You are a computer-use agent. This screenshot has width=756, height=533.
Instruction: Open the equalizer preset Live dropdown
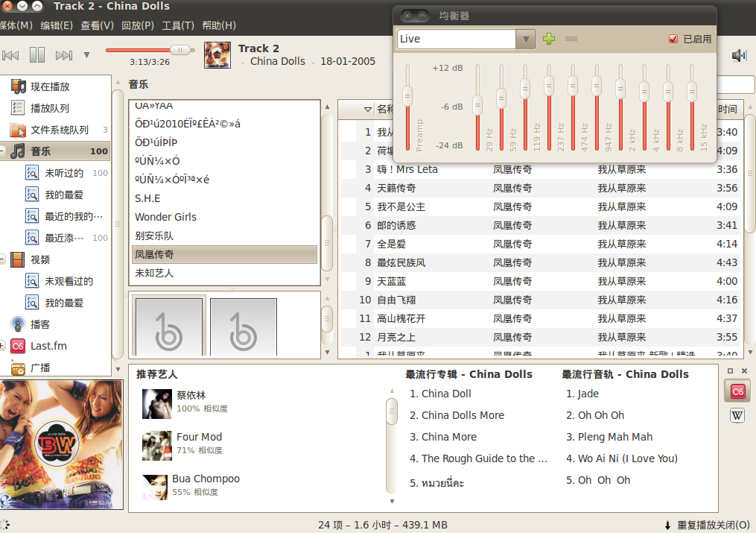526,39
